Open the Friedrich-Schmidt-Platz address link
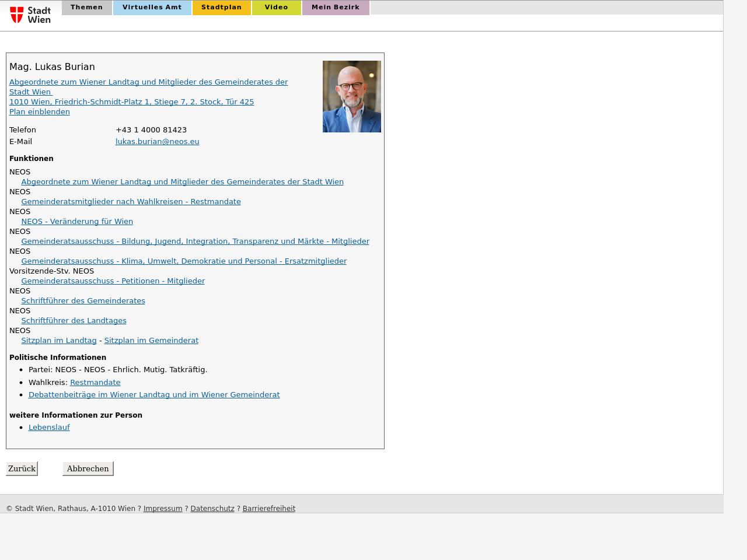The image size is (747, 560). coord(131,102)
